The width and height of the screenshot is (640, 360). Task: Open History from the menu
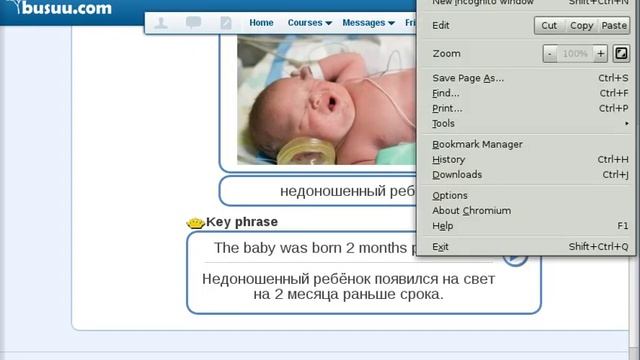(x=529, y=159)
